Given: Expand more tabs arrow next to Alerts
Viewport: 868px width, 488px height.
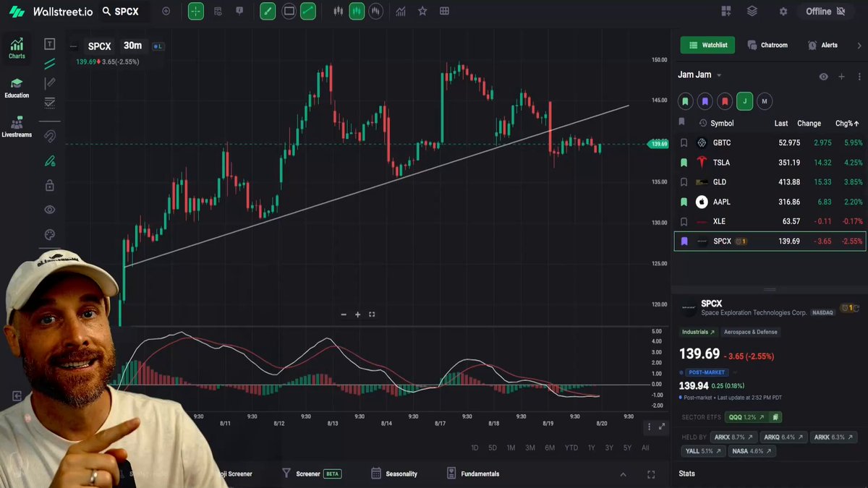Looking at the screenshot, I should coord(859,45).
